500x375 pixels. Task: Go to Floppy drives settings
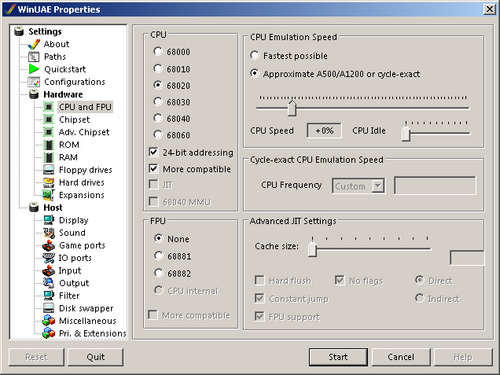85,170
